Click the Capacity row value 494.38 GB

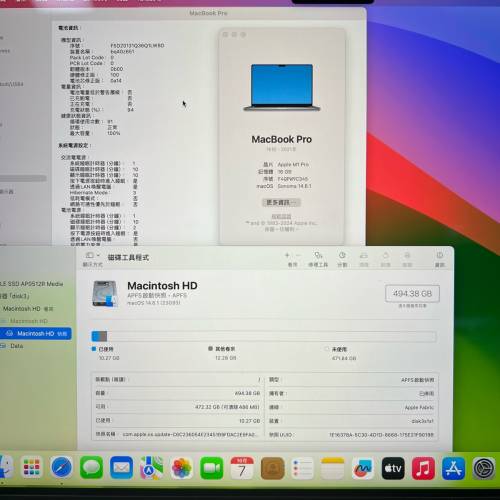coord(247,393)
